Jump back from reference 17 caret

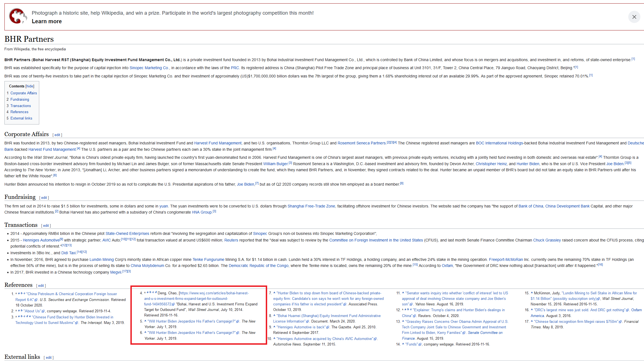pyautogui.click(x=532, y=322)
